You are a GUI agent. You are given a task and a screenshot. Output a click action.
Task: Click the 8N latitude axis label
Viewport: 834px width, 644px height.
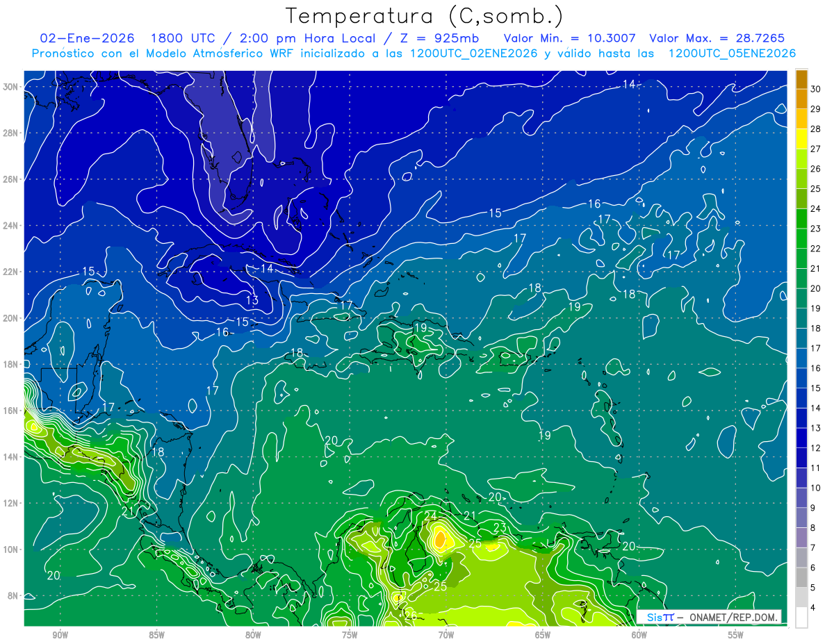coord(13,596)
